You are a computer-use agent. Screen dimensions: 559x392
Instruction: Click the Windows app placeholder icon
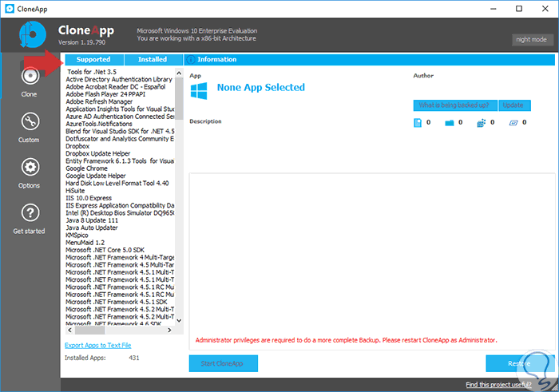point(199,91)
